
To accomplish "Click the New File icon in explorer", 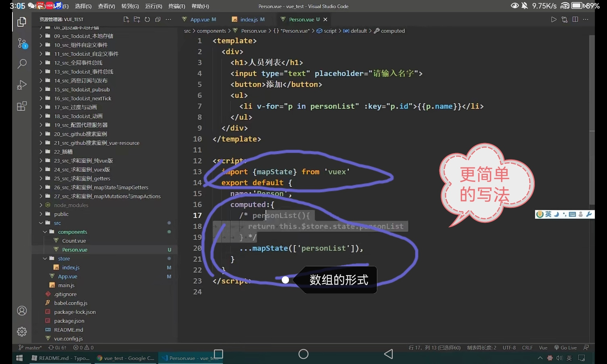I will coord(126,19).
